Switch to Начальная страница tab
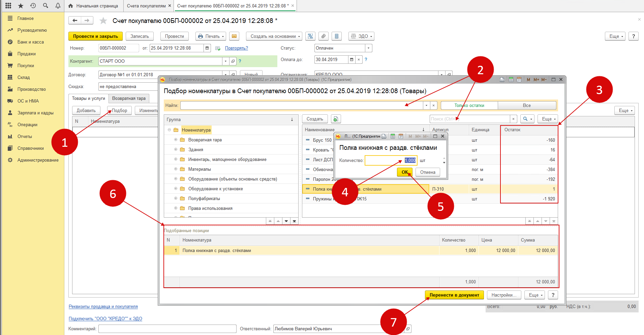Image resolution: width=644 pixels, height=335 pixels. [x=93, y=6]
